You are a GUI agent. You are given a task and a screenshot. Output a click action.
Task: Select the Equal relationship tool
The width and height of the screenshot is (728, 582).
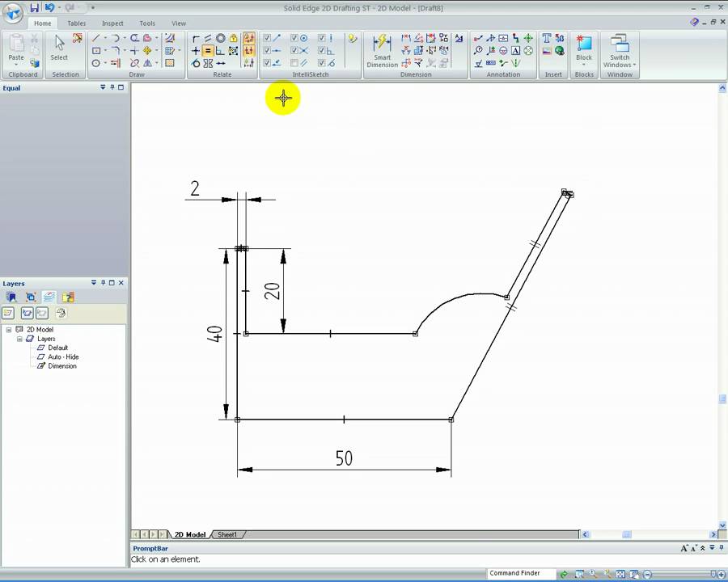(208, 51)
